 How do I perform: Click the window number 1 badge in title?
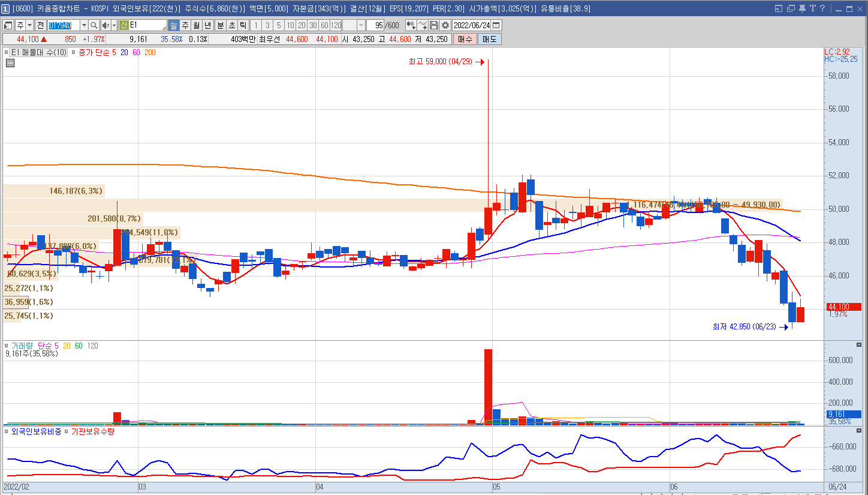pos(5,8)
